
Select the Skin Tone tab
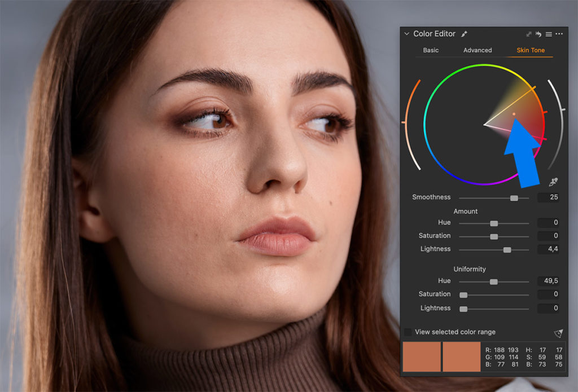(x=531, y=50)
